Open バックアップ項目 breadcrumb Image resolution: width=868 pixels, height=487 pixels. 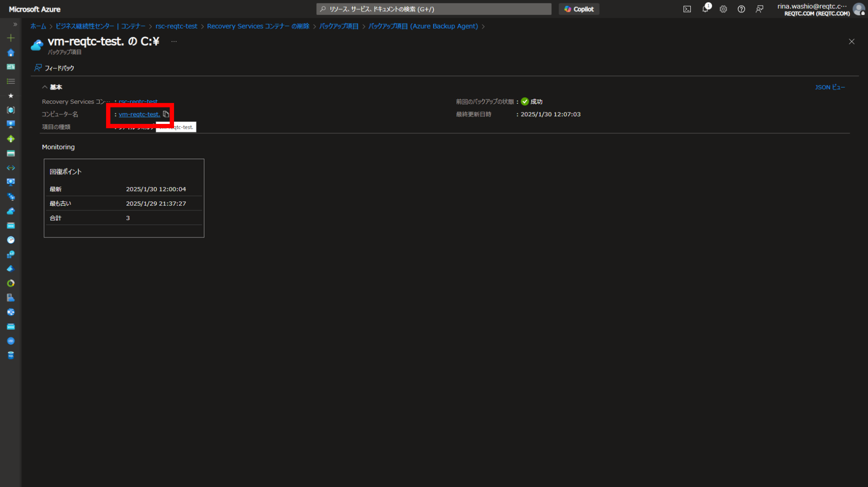click(339, 26)
